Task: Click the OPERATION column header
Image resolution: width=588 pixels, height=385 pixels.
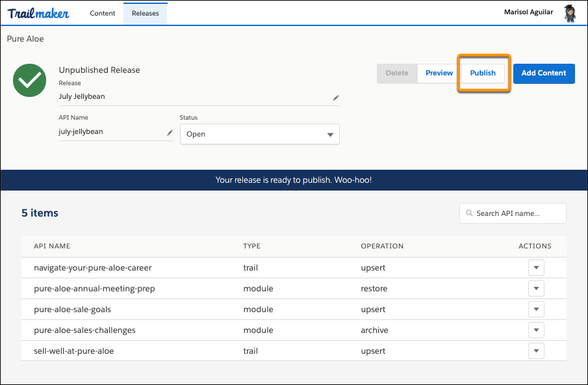Action: [x=382, y=246]
